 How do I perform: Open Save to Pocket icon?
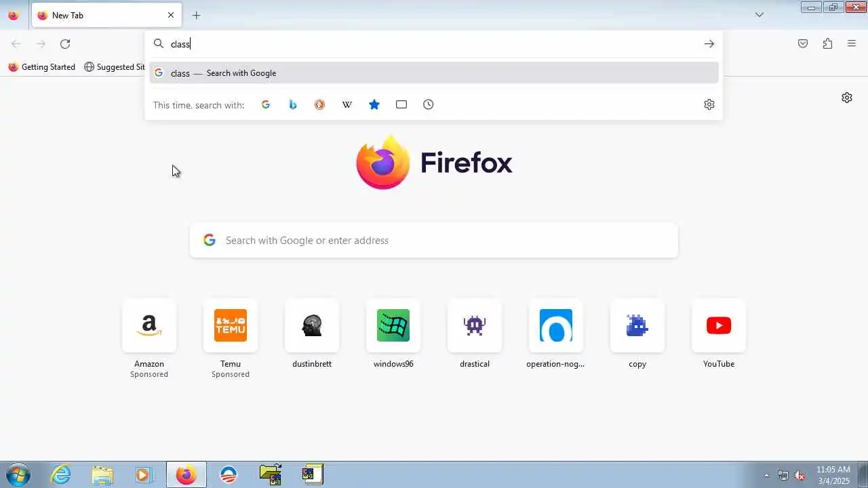pyautogui.click(x=803, y=44)
